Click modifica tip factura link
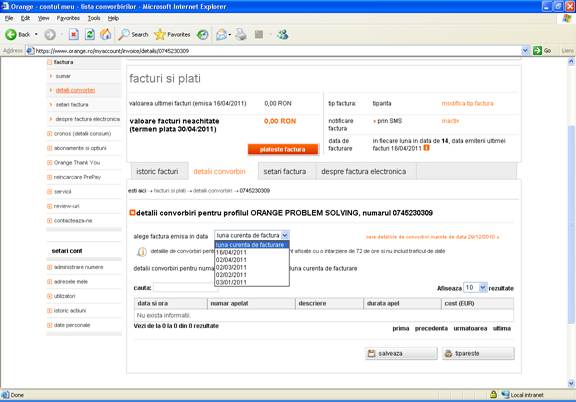The width and height of the screenshot is (576, 402). [467, 104]
